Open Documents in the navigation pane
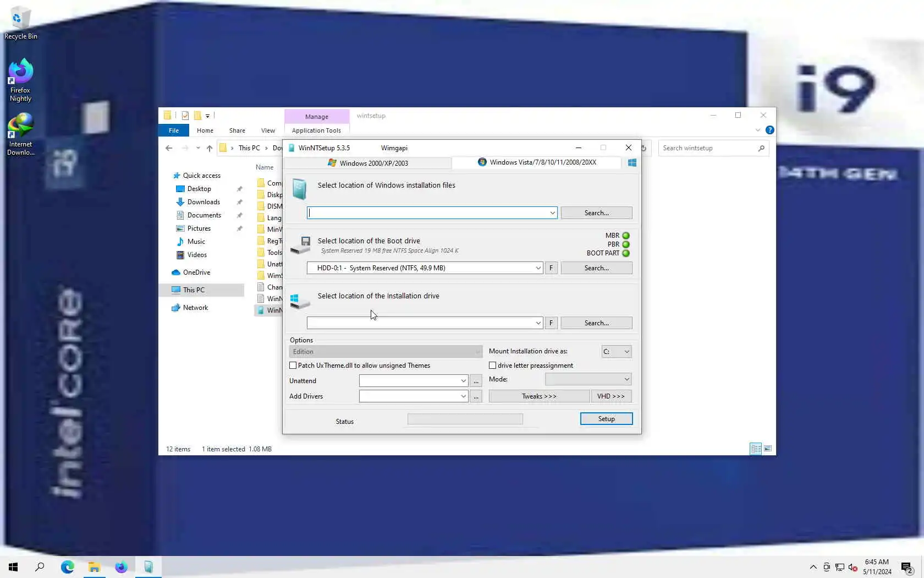 tap(204, 215)
